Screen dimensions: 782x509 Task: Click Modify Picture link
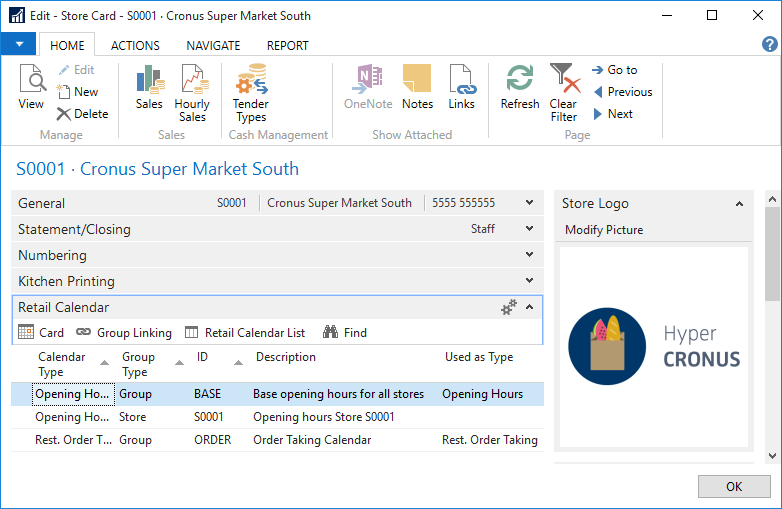pos(604,230)
